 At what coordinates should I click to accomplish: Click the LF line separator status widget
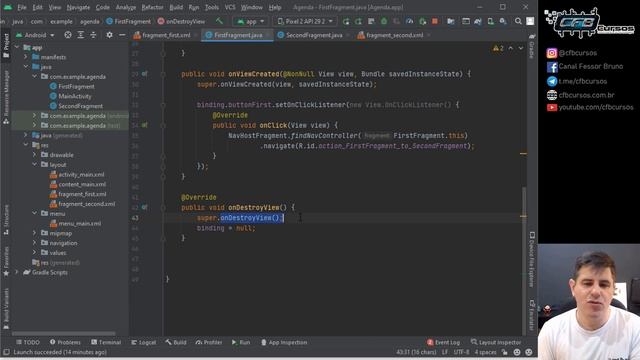click(x=445, y=352)
